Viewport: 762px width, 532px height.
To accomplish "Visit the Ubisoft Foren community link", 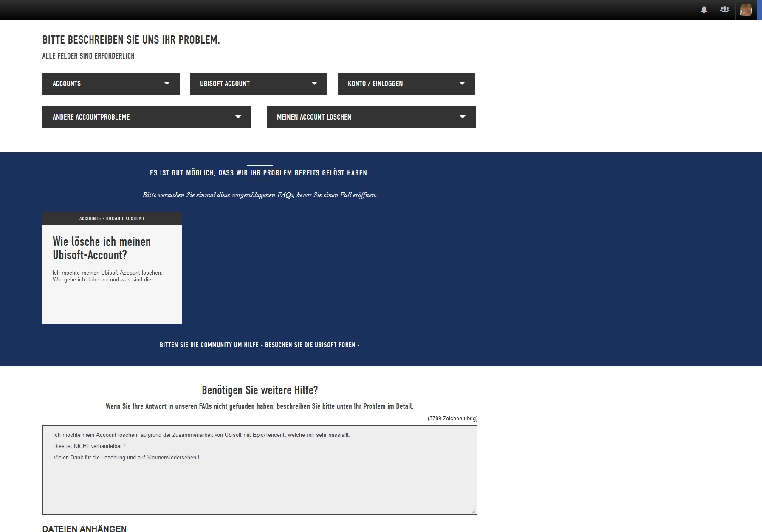I will 260,345.
